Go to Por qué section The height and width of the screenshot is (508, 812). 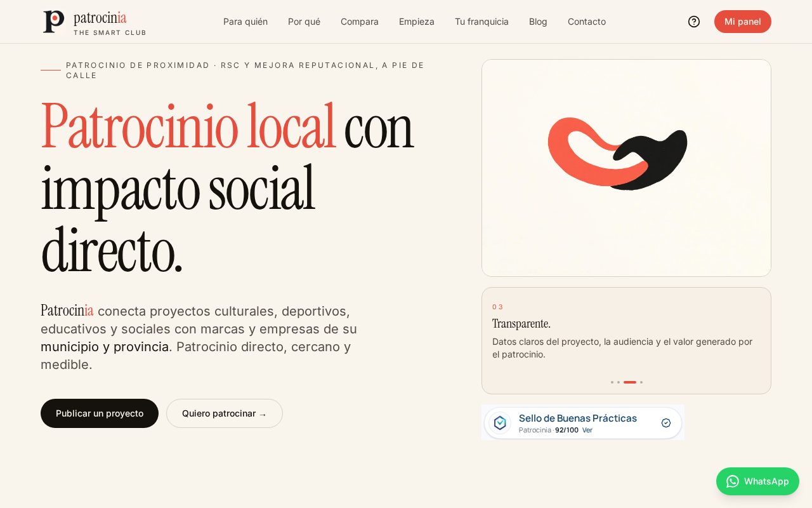pyautogui.click(x=304, y=22)
